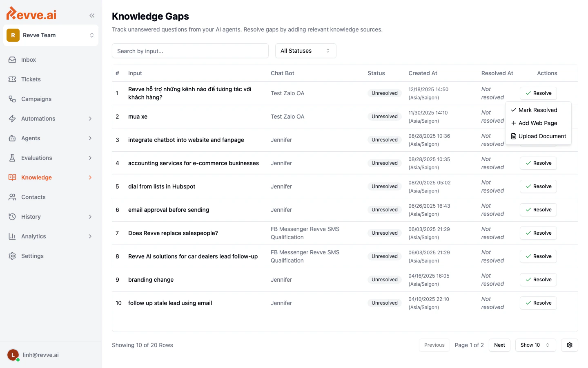Select the Evaluations flask icon
588x368 pixels.
coord(12,158)
